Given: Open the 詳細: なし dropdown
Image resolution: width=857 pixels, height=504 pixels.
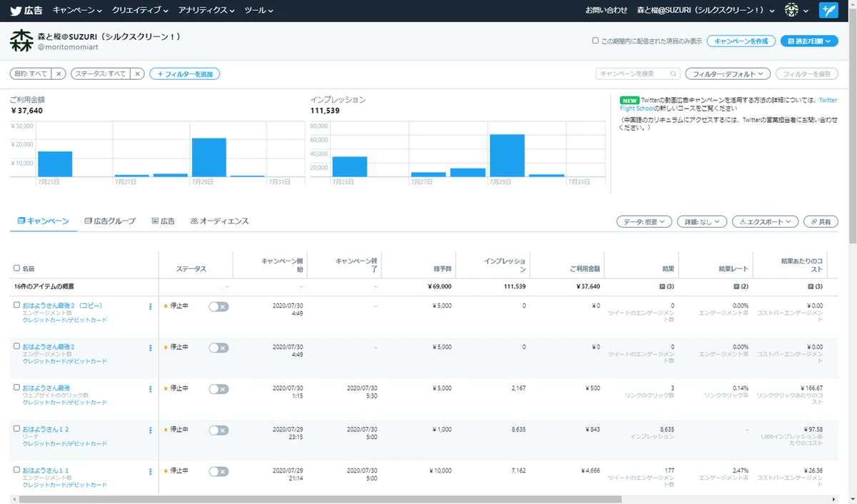Looking at the screenshot, I should tap(701, 222).
